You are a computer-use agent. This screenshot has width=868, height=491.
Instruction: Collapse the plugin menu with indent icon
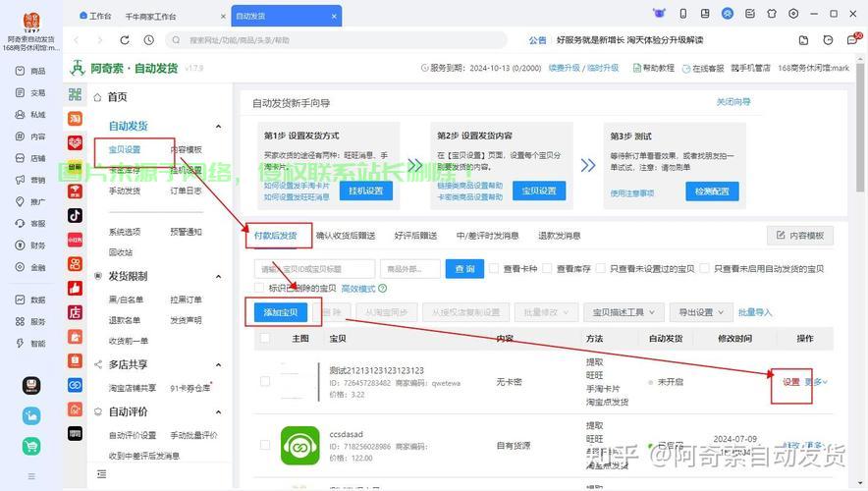101,474
